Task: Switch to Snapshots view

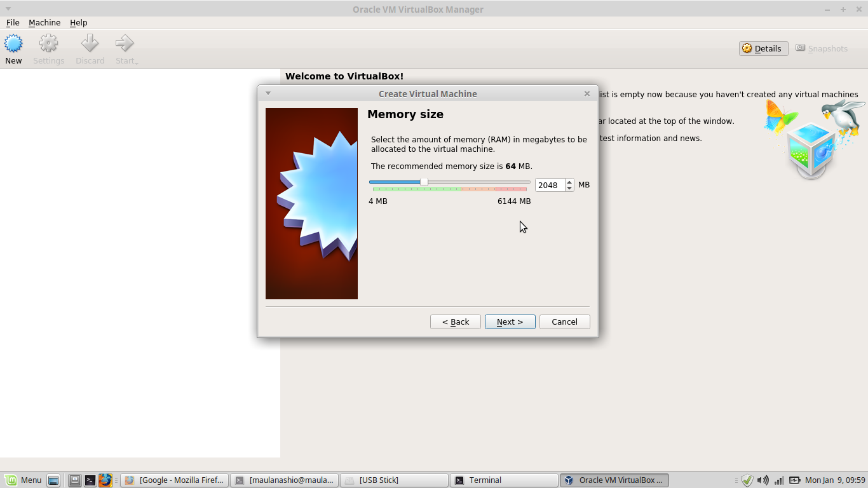Action: click(822, 48)
